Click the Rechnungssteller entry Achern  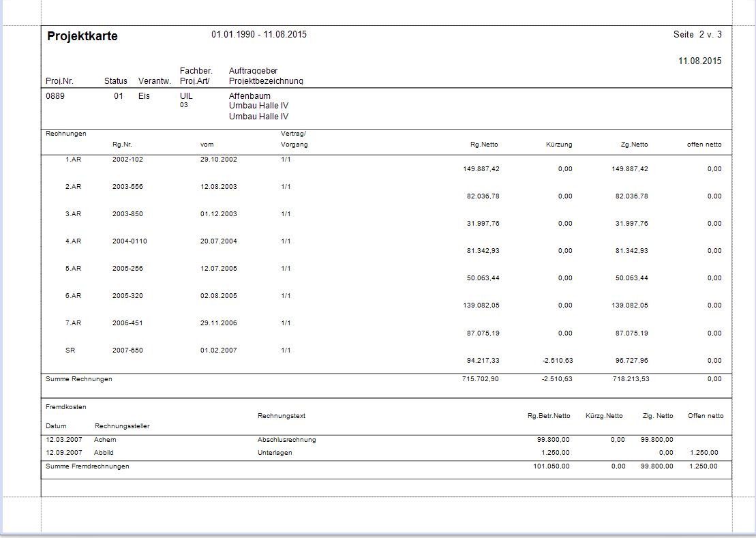point(105,440)
